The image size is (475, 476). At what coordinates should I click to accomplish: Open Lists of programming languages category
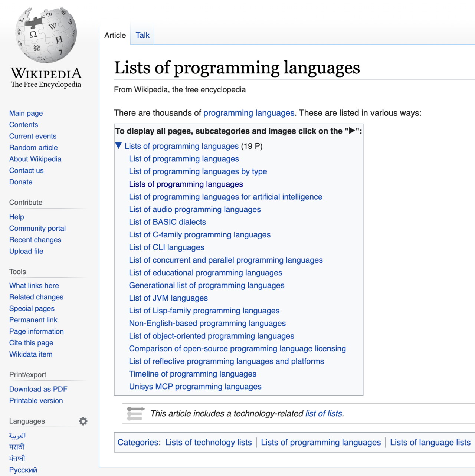[x=321, y=442]
